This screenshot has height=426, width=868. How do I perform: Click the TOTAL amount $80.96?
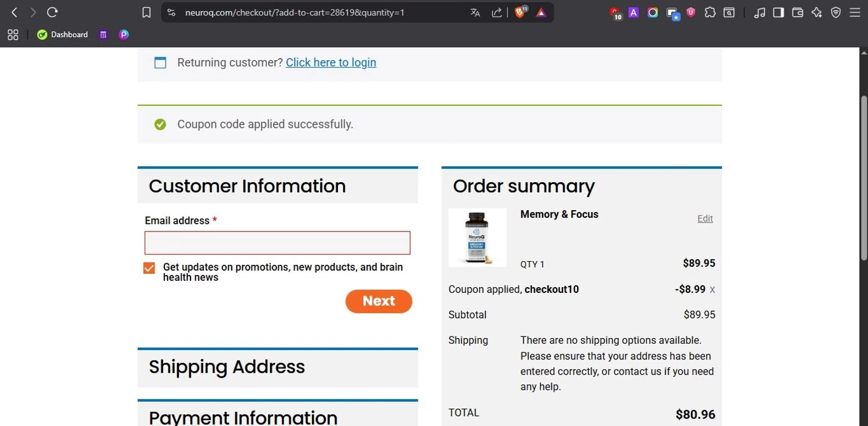click(695, 414)
